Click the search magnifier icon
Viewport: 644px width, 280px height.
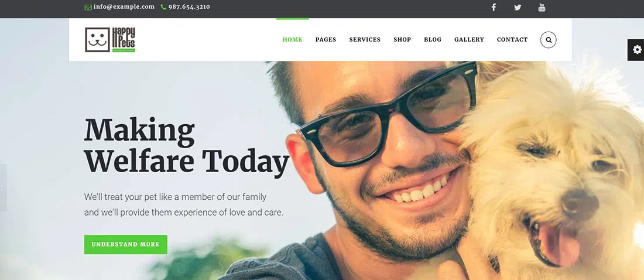point(549,40)
